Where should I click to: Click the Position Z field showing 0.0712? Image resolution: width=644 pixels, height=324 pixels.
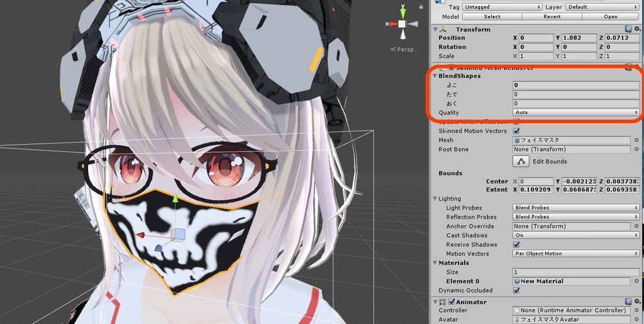pyautogui.click(x=622, y=38)
